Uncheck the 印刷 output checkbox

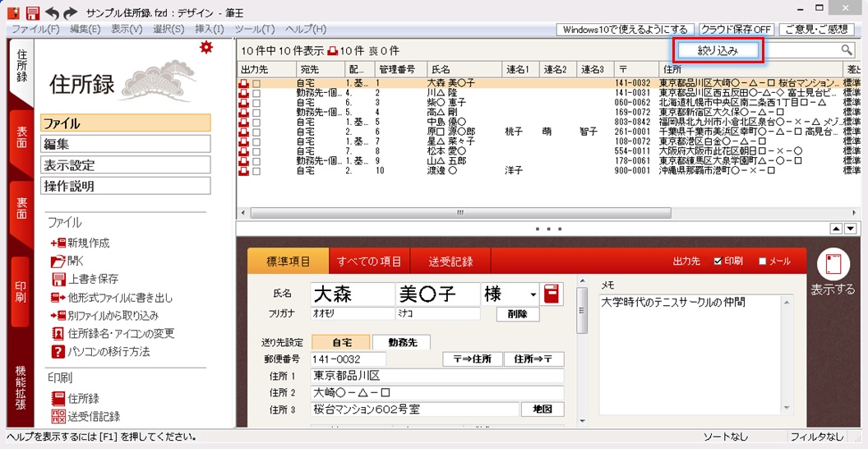point(718,262)
